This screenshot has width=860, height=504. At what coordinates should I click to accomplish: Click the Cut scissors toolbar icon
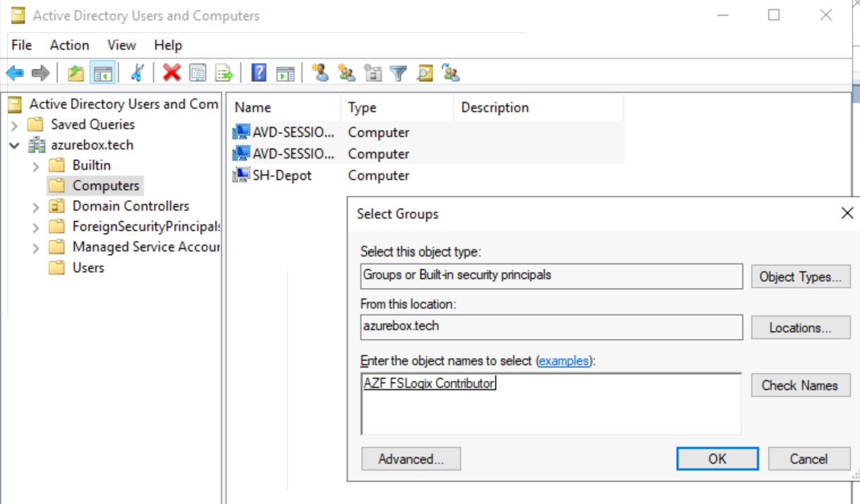coord(137,73)
